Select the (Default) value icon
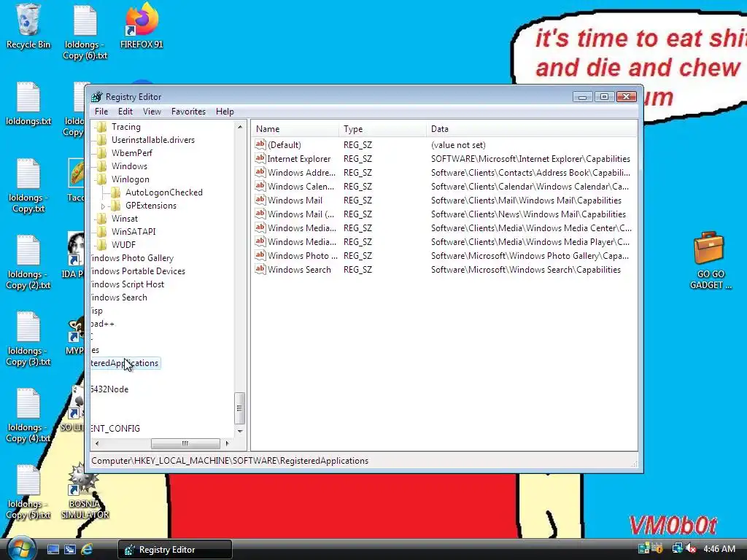The height and width of the screenshot is (560, 747). [x=260, y=144]
